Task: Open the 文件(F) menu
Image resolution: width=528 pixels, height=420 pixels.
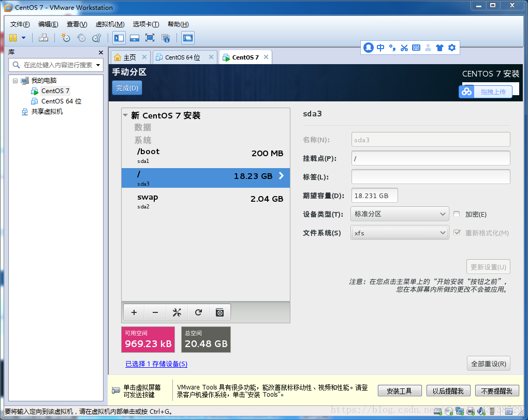Action: coord(20,24)
